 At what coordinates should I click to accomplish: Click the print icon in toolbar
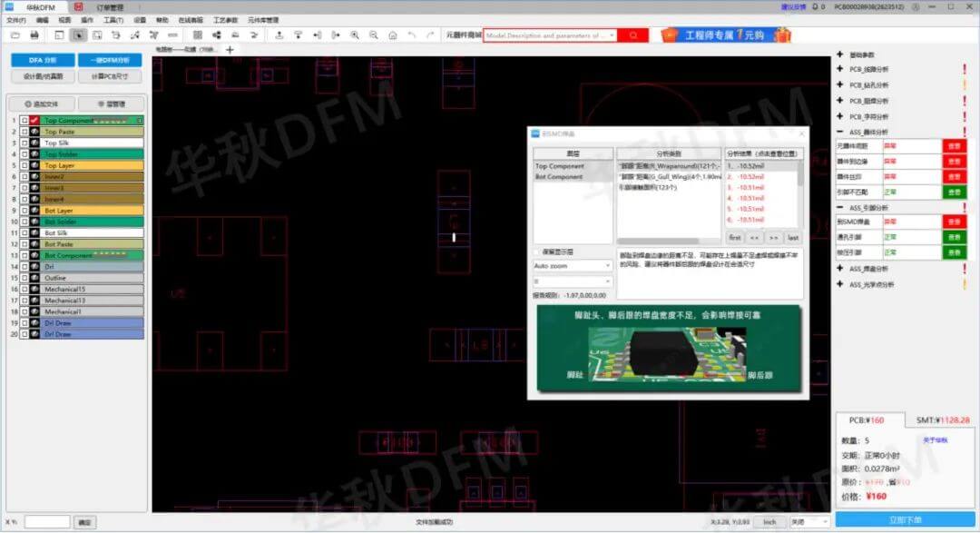coord(34,35)
